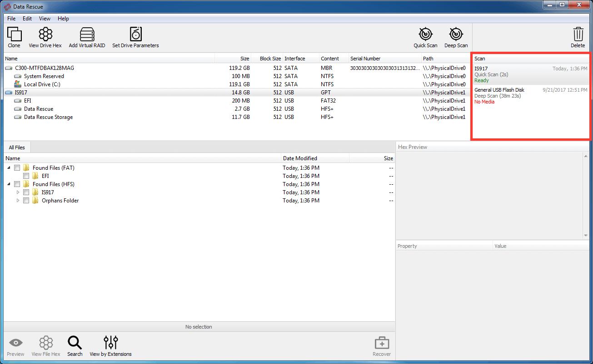The width and height of the screenshot is (593, 364).
Task: Check the Found Files (FAT) checkbox
Action: [x=17, y=167]
